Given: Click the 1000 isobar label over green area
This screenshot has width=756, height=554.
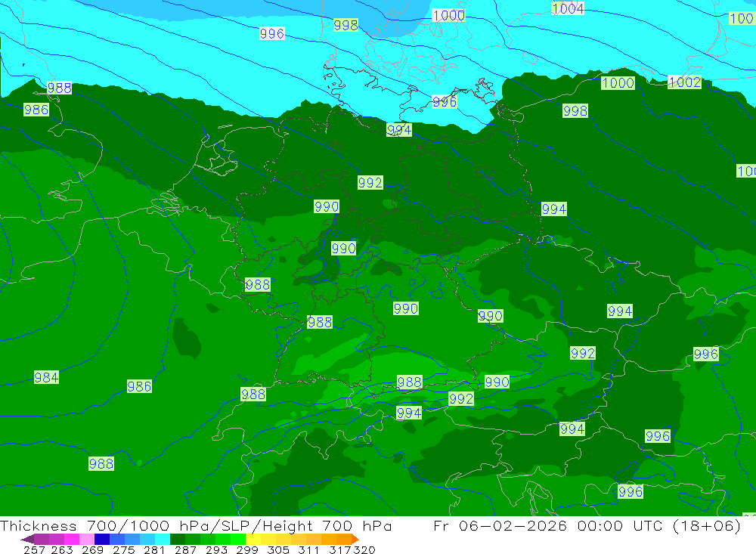Looking at the screenshot, I should pos(618,83).
